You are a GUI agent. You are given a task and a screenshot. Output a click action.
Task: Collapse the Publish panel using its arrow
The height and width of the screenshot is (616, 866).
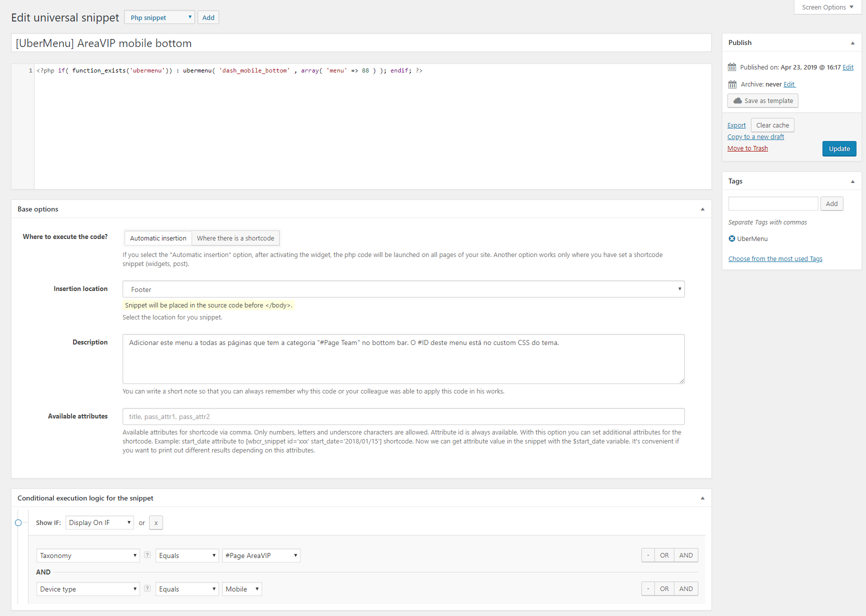852,43
